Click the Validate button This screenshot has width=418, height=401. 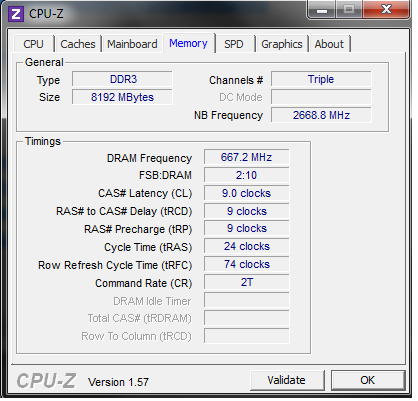[x=287, y=380]
